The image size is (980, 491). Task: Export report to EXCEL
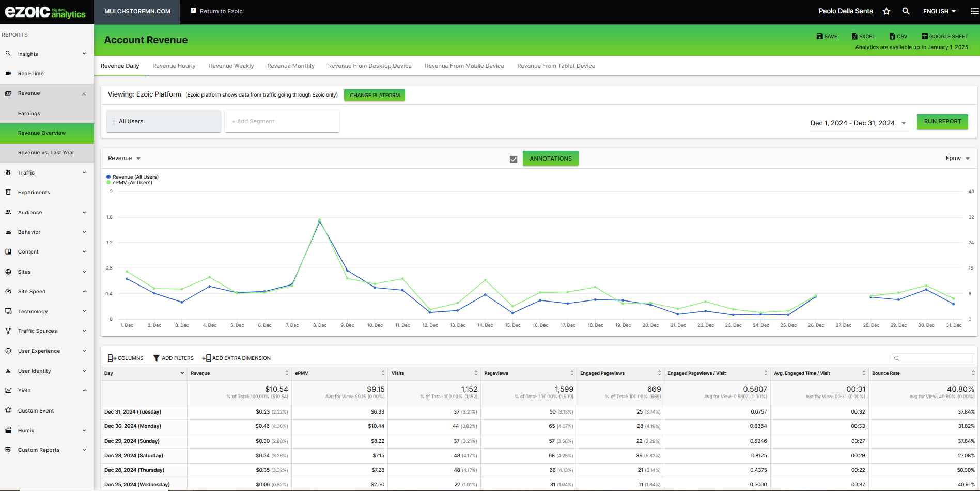coord(863,36)
